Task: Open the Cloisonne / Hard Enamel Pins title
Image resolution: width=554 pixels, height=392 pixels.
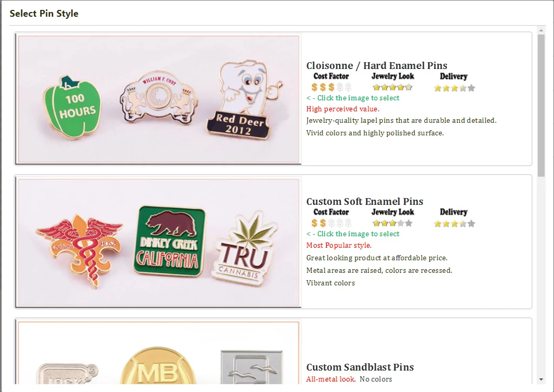Action: tap(377, 66)
